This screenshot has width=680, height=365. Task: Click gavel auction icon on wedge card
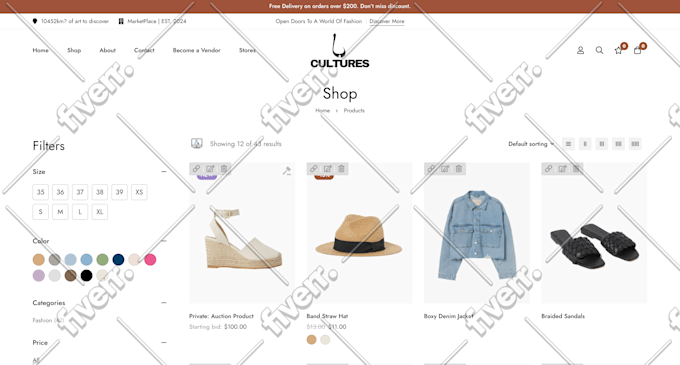(287, 171)
